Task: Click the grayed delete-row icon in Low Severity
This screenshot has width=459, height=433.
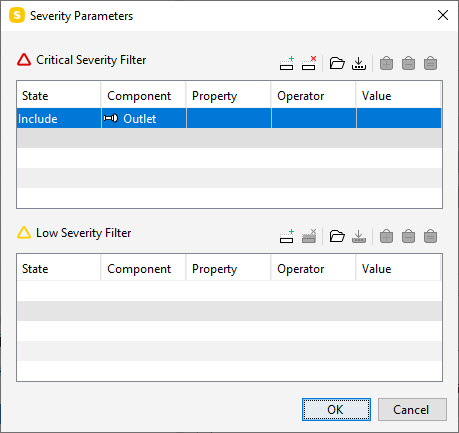Action: (309, 236)
